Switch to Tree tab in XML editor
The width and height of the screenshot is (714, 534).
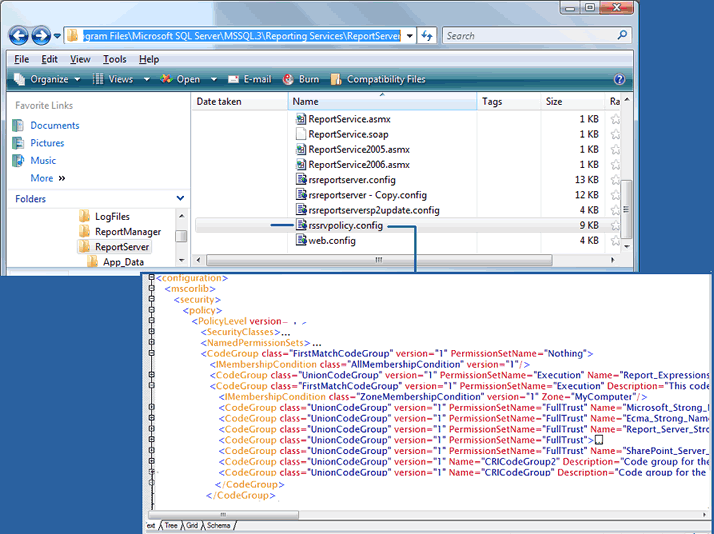coord(171,525)
